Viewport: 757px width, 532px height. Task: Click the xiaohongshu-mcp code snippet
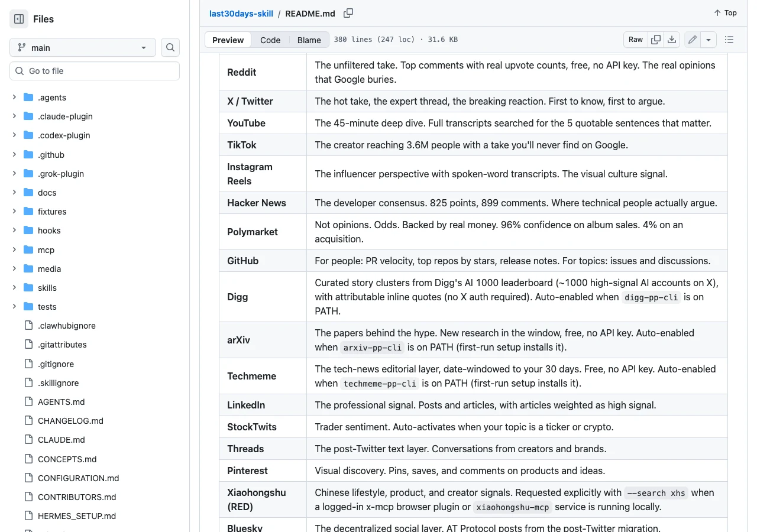point(513,507)
